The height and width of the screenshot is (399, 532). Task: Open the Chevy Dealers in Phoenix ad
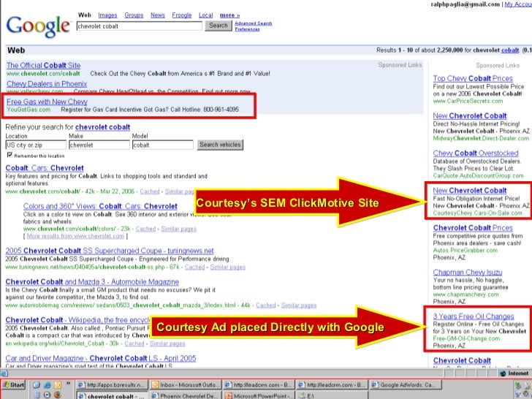pos(47,84)
